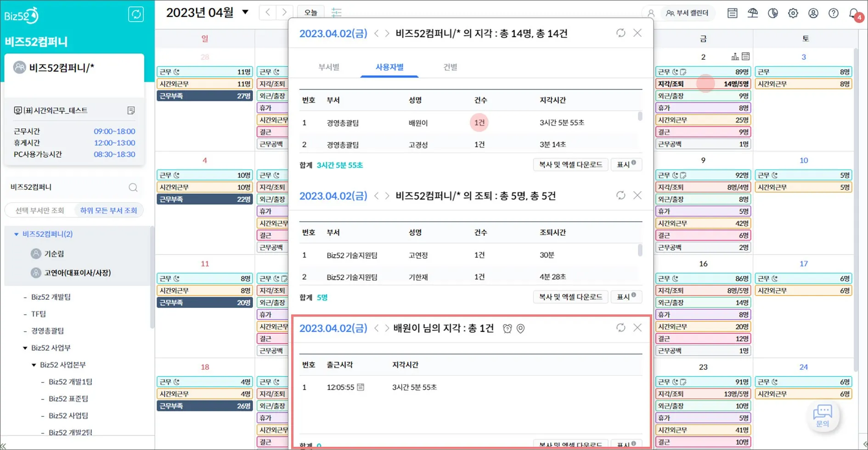
Task: Open the note icon beside 시간외근무_테스트
Action: coord(131,110)
